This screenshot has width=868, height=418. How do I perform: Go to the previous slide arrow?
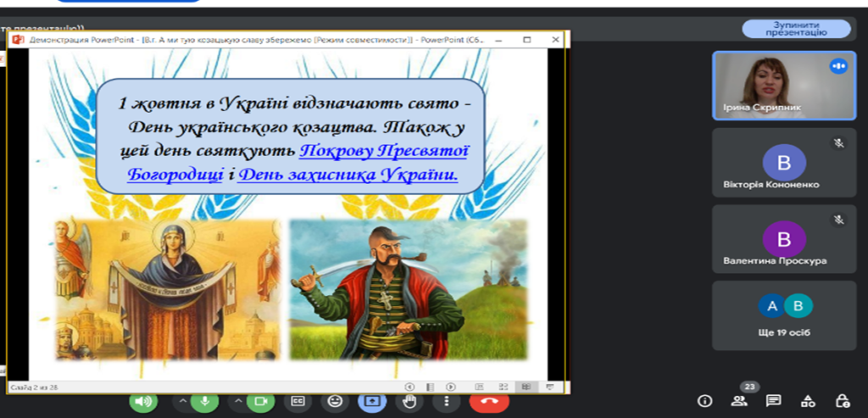click(409, 387)
